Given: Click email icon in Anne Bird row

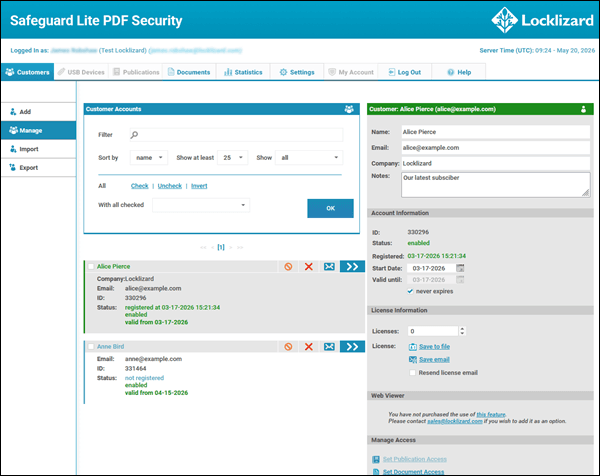Looking at the screenshot, I should point(329,347).
